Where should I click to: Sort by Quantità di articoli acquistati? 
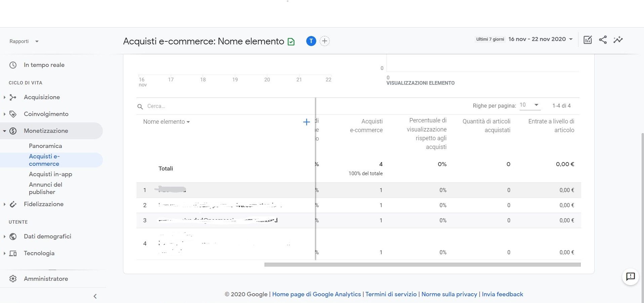click(486, 126)
